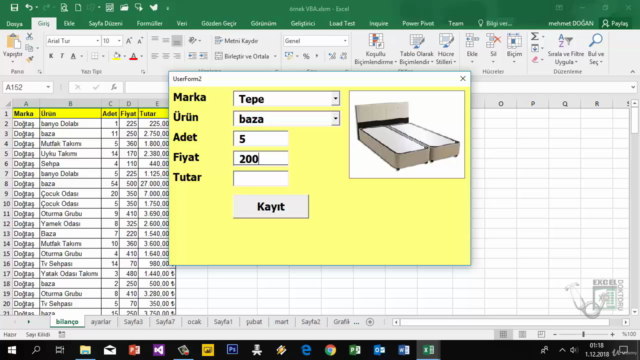
Task: Add a new sheet with plus icon
Action: point(370,322)
